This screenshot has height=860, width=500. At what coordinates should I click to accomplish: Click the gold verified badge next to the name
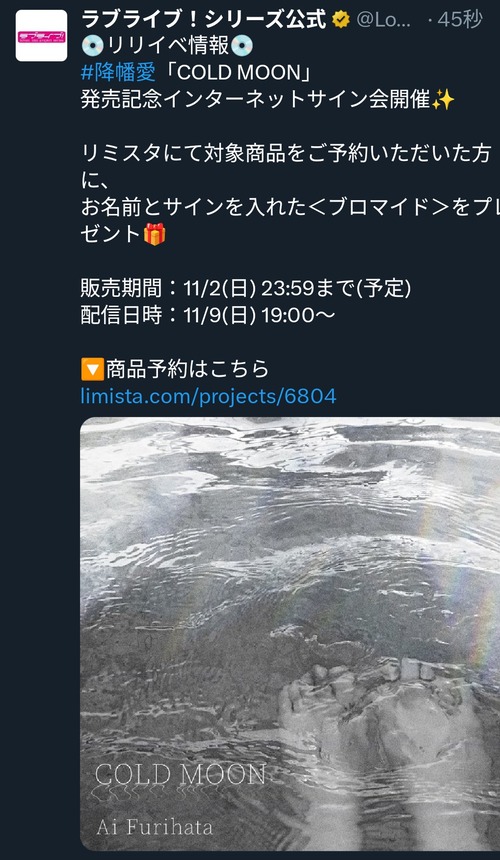coord(340,20)
